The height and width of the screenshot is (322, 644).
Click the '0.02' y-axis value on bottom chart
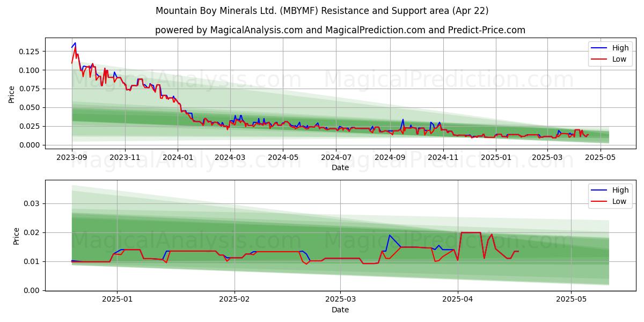[32, 233]
